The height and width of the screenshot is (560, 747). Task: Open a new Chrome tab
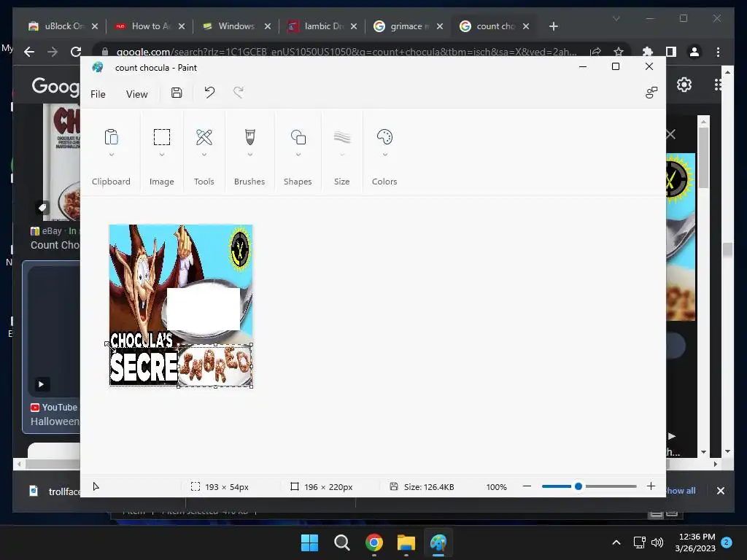tap(553, 26)
